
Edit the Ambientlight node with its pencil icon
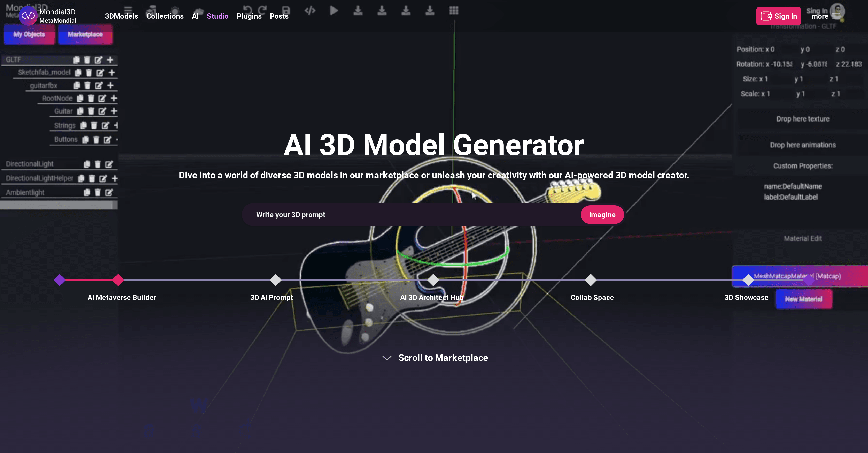click(x=109, y=192)
